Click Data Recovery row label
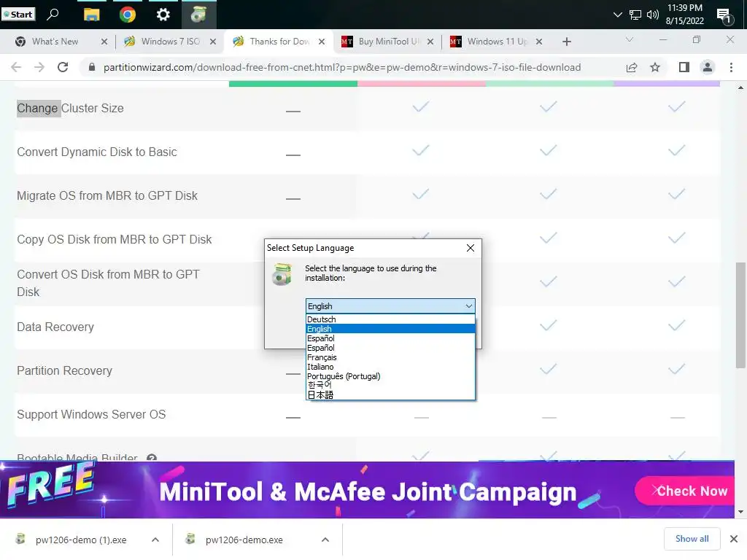Screen dimensions: 747x560 (55, 327)
